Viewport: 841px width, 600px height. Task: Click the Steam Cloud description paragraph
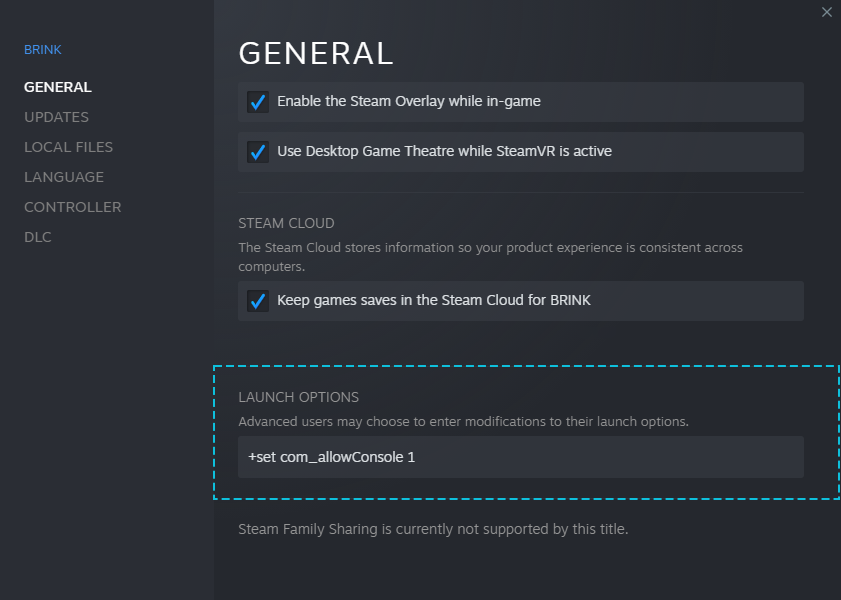click(x=490, y=257)
